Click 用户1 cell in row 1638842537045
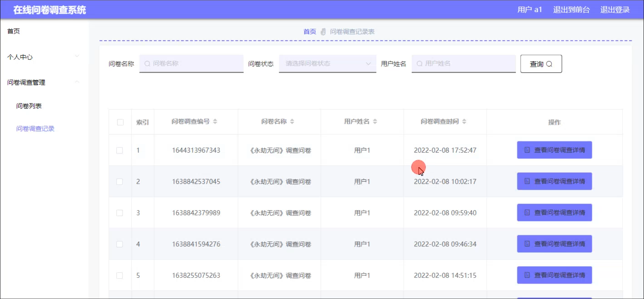Screen dimensions: 644x299 point(362,182)
